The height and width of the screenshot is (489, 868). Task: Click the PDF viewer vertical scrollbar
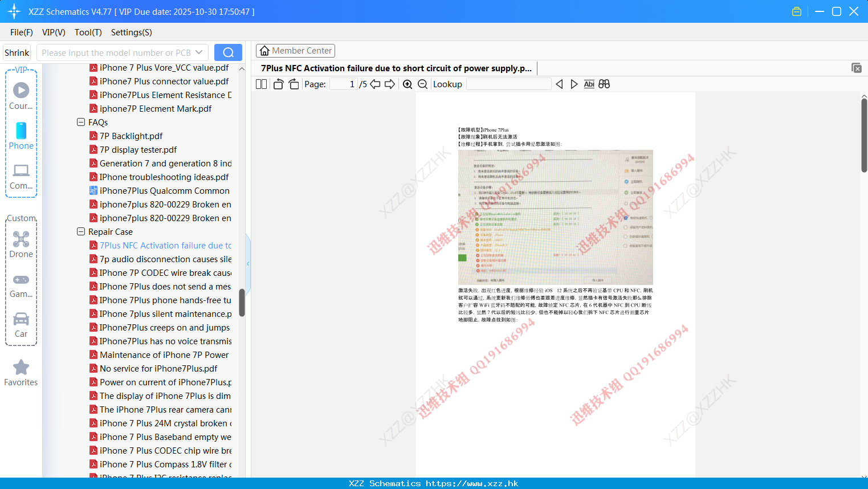tap(864, 135)
